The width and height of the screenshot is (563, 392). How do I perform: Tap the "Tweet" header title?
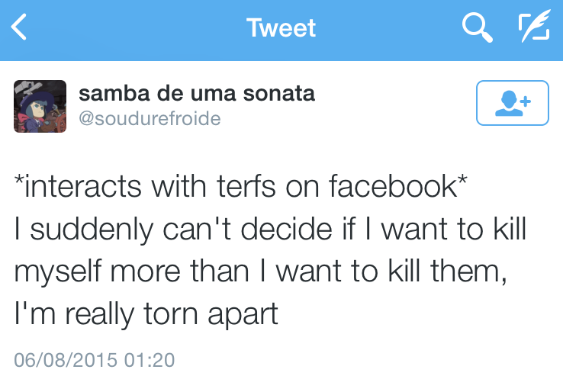pyautogui.click(x=281, y=29)
